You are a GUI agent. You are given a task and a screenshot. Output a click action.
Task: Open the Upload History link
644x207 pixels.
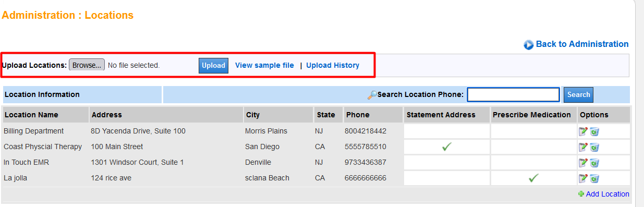[x=333, y=65]
